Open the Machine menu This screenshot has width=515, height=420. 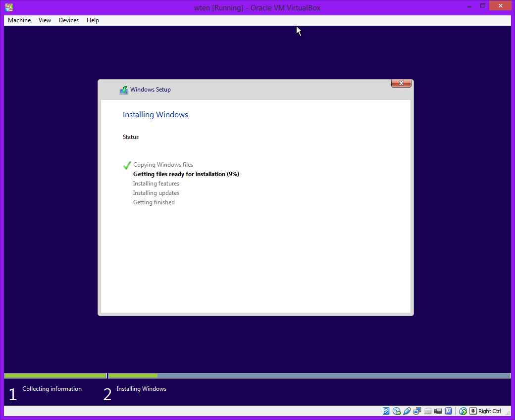click(x=19, y=20)
